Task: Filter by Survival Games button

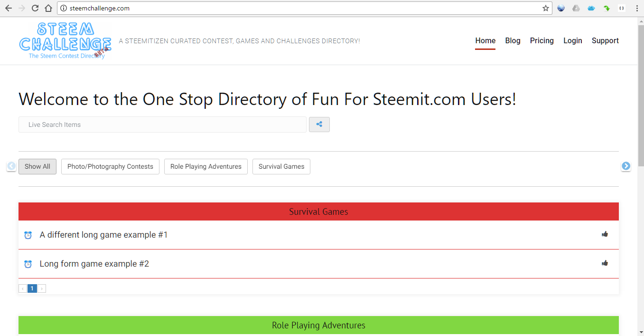Action: tap(281, 166)
